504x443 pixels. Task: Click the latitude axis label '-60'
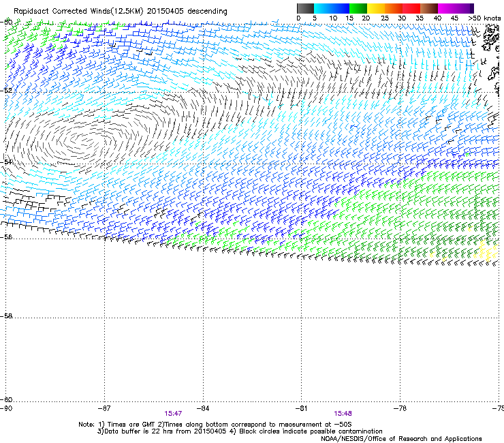(x=6, y=399)
